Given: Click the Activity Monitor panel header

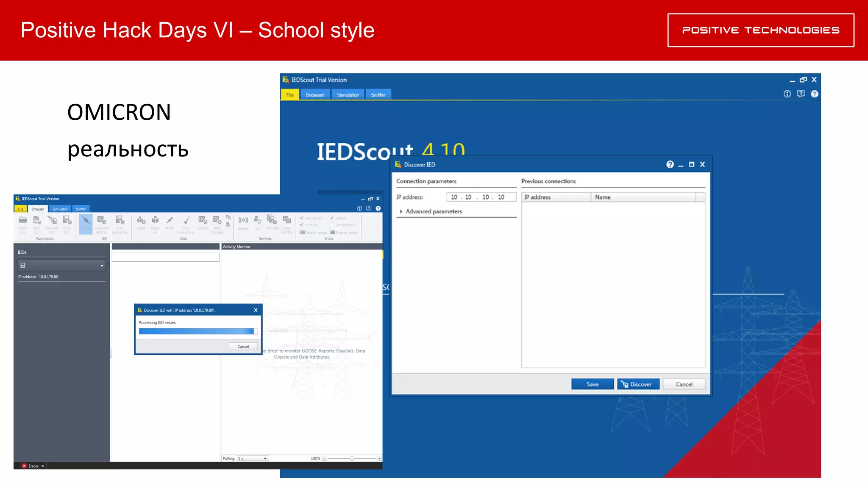Looking at the screenshot, I should [x=301, y=247].
